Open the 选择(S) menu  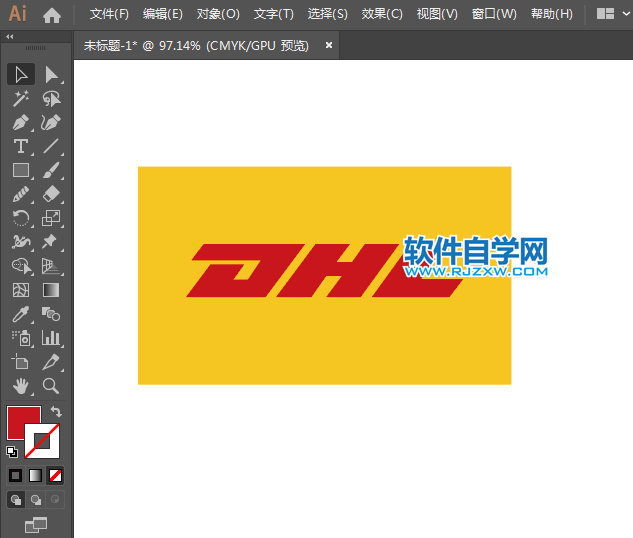pyautogui.click(x=327, y=14)
